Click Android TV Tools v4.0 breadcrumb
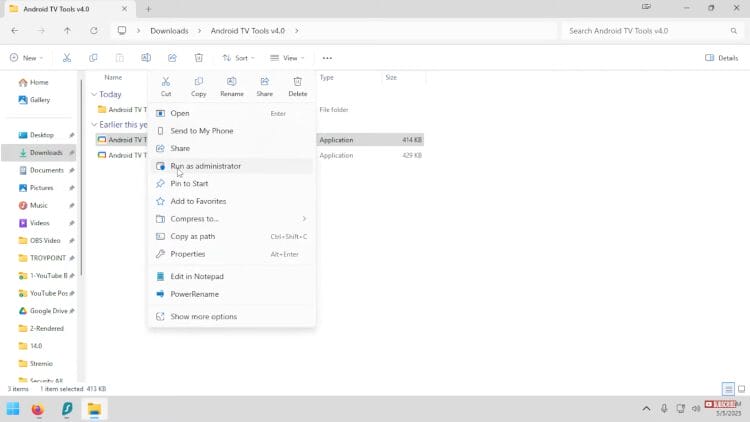Screen dimensions: 750x422 pos(248,31)
